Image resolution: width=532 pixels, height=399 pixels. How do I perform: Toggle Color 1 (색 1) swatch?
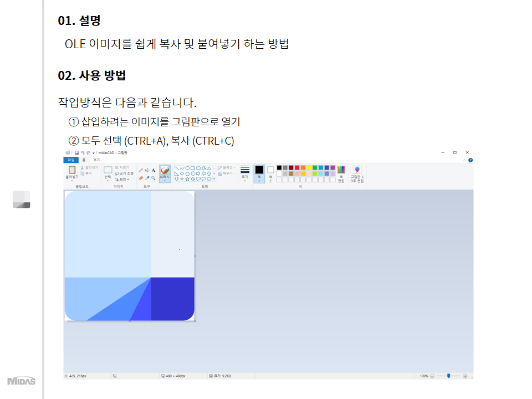pos(259,173)
